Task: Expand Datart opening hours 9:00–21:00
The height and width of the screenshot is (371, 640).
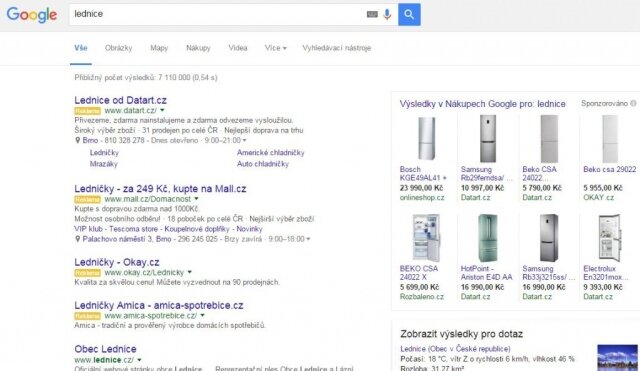Action: pyautogui.click(x=244, y=140)
